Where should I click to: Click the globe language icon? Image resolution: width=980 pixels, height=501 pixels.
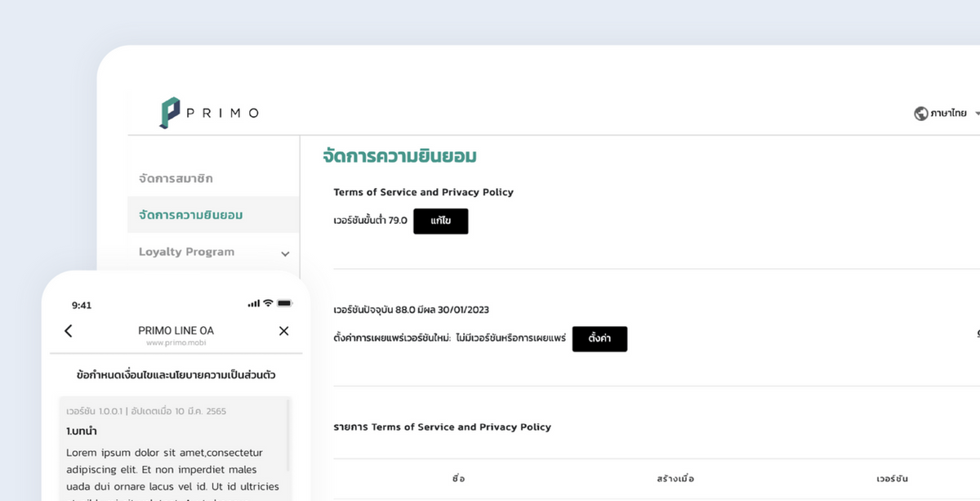coord(920,114)
